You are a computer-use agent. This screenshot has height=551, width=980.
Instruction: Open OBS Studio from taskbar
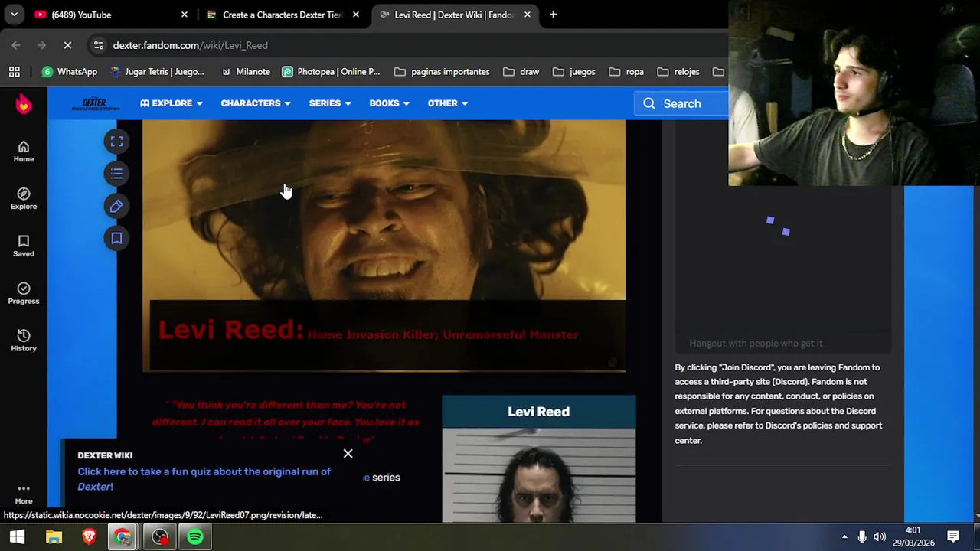160,537
